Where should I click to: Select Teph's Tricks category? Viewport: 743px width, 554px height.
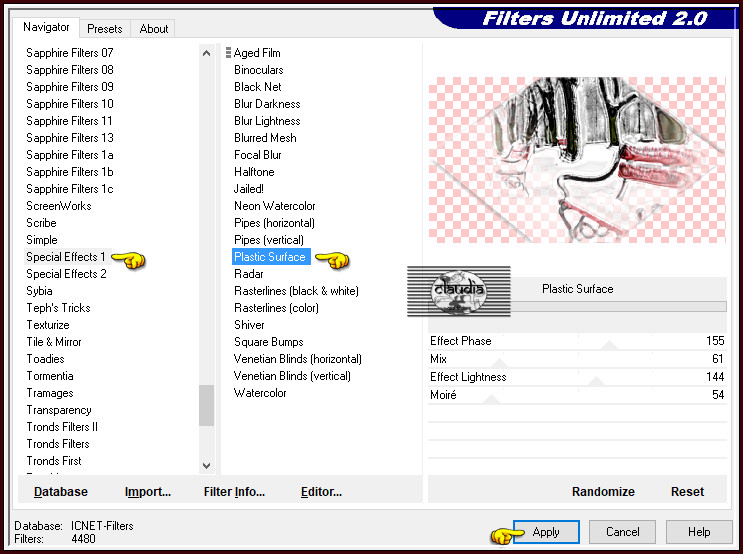(58, 308)
